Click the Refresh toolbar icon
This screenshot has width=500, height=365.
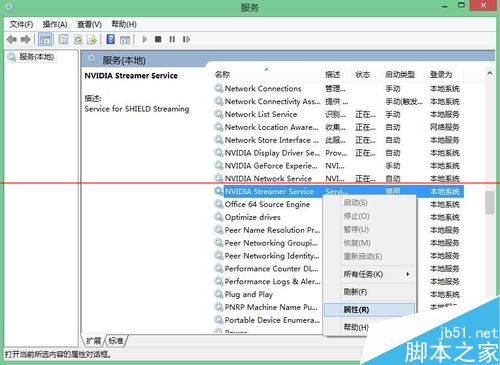(78, 40)
